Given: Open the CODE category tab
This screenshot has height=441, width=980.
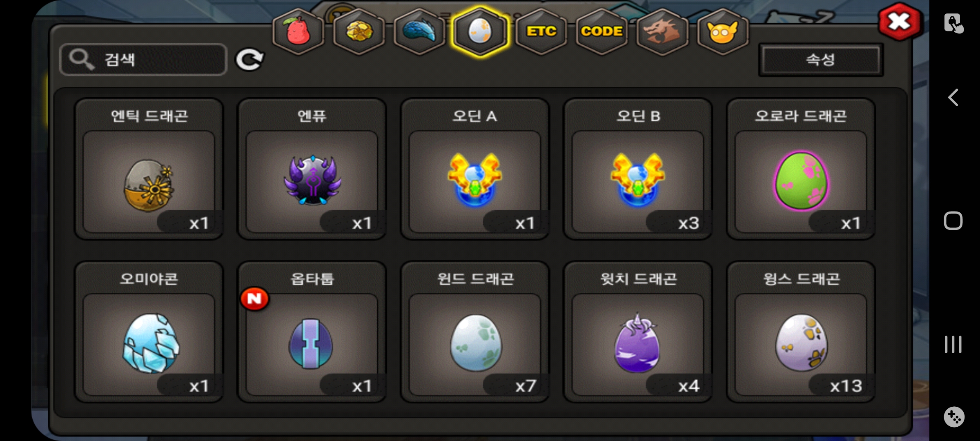Looking at the screenshot, I should pyautogui.click(x=601, y=31).
